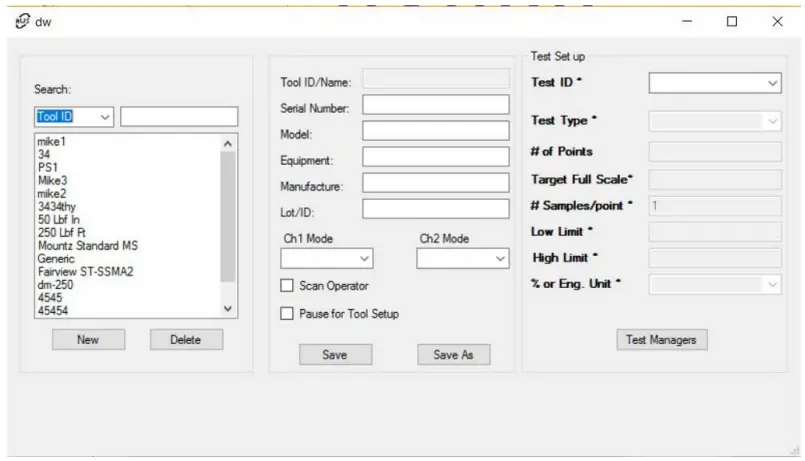Viewport: 805px width, 461px height.
Task: Select mike2 in the tool list
Action: [x=51, y=194]
